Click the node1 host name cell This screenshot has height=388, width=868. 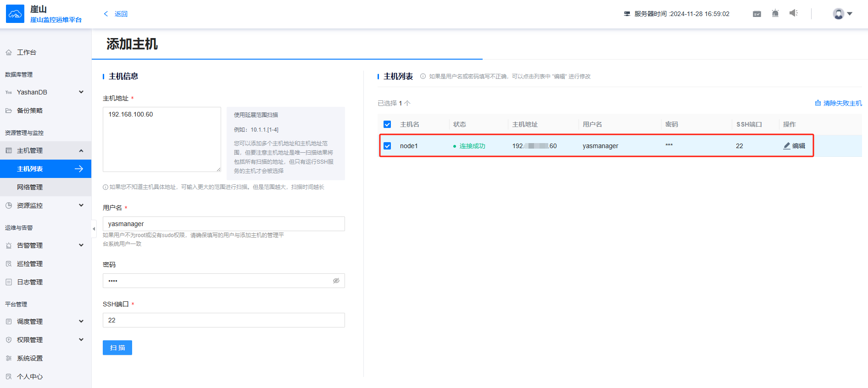(409, 146)
